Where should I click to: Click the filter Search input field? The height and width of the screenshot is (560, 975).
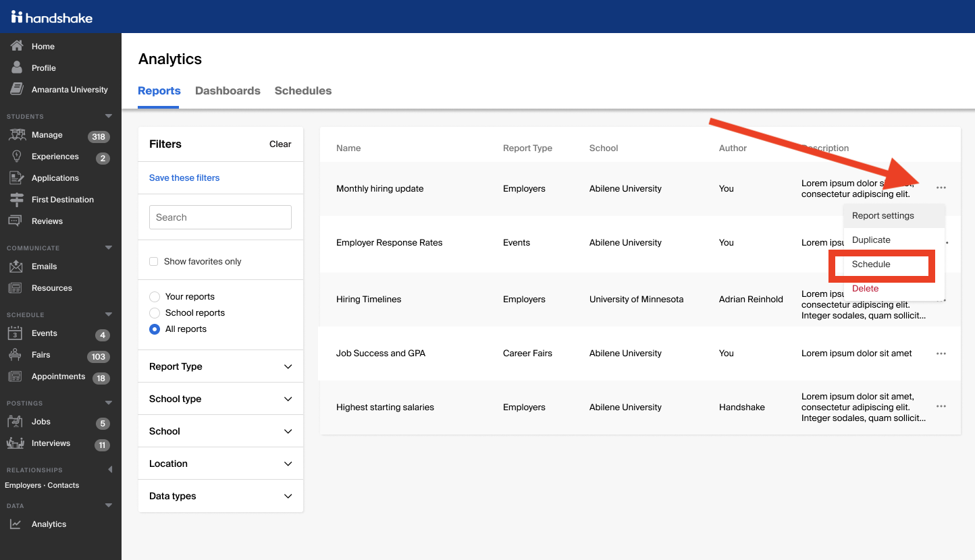220,217
